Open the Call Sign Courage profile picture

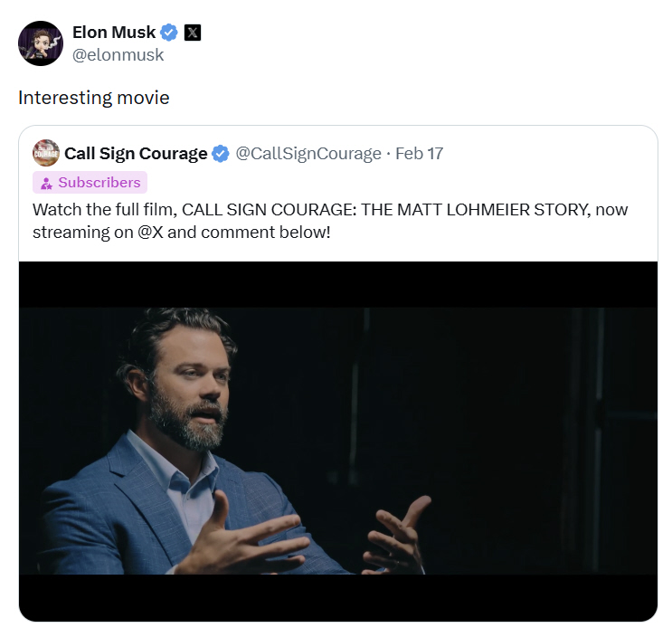pyautogui.click(x=46, y=153)
